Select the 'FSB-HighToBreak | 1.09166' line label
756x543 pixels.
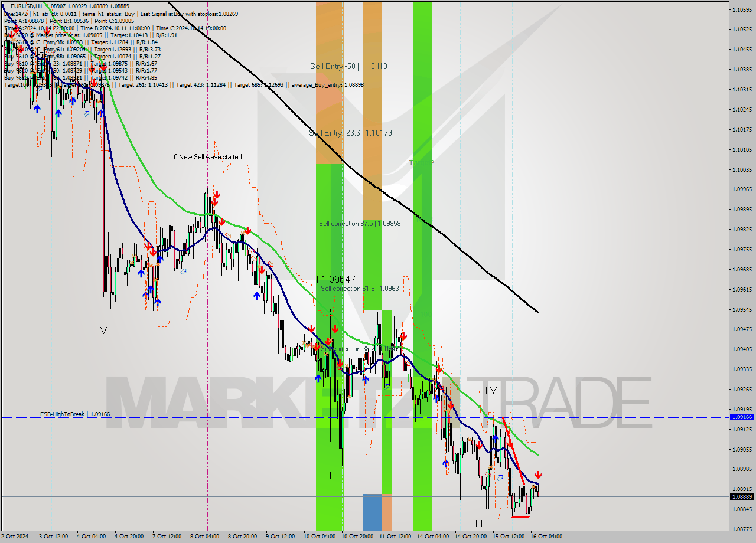[75, 414]
